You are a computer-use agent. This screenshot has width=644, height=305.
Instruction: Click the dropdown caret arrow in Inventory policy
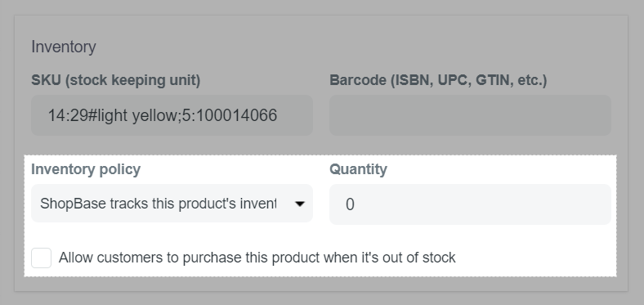coord(300,204)
